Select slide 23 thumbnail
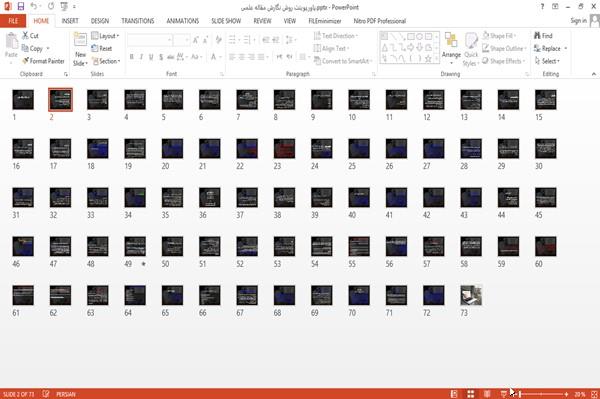Image resolution: width=600 pixels, height=399 pixels. click(x=284, y=148)
